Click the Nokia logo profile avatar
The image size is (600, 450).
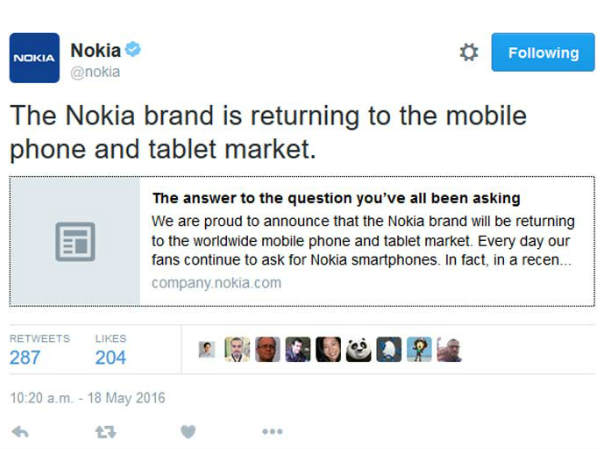pos(35,58)
